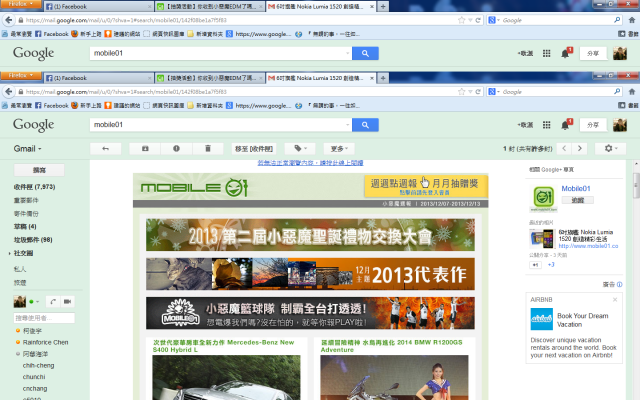Open 草稿 (4) drafts
Screen dimensions: 640x400
coord(25,227)
